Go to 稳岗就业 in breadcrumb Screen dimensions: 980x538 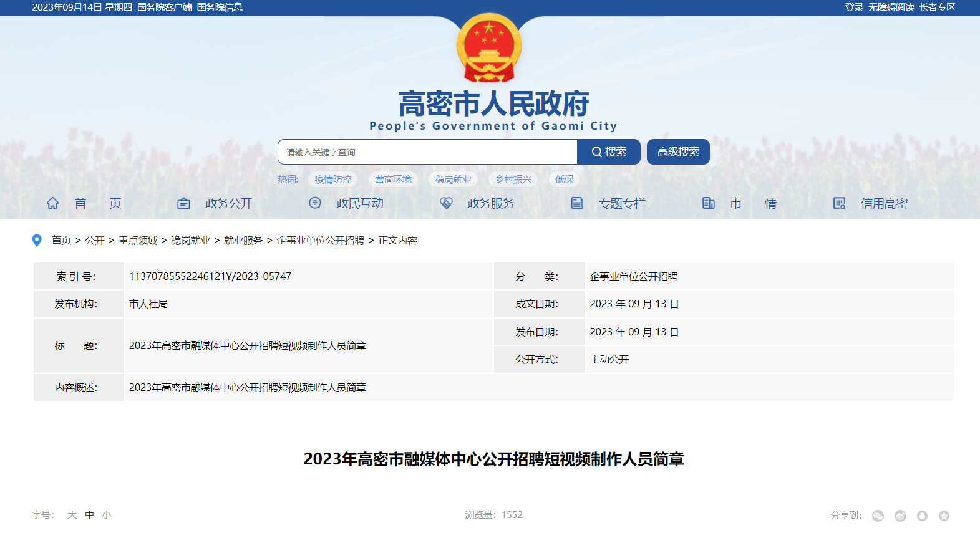point(190,241)
